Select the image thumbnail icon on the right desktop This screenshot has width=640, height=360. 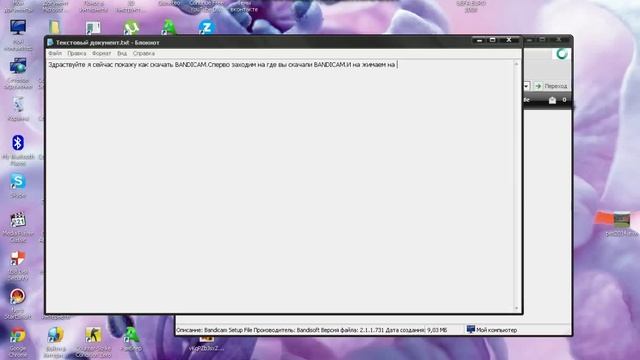click(622, 220)
